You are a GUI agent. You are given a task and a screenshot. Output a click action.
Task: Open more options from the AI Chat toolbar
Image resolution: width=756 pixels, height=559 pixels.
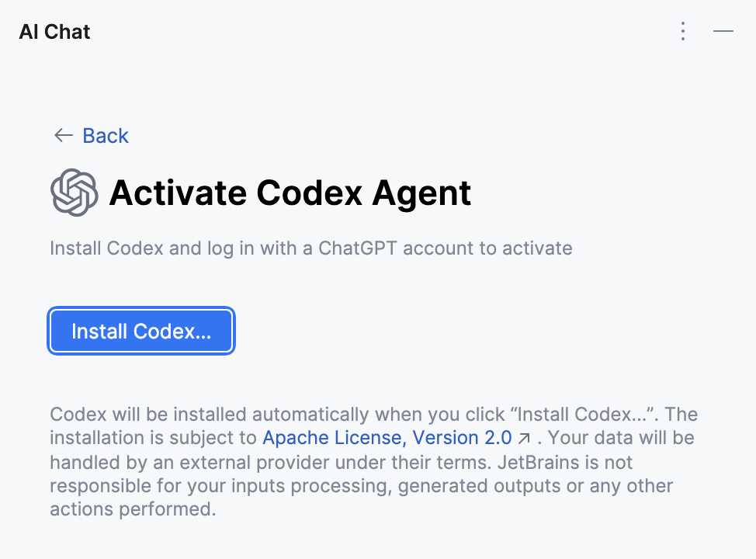click(682, 32)
